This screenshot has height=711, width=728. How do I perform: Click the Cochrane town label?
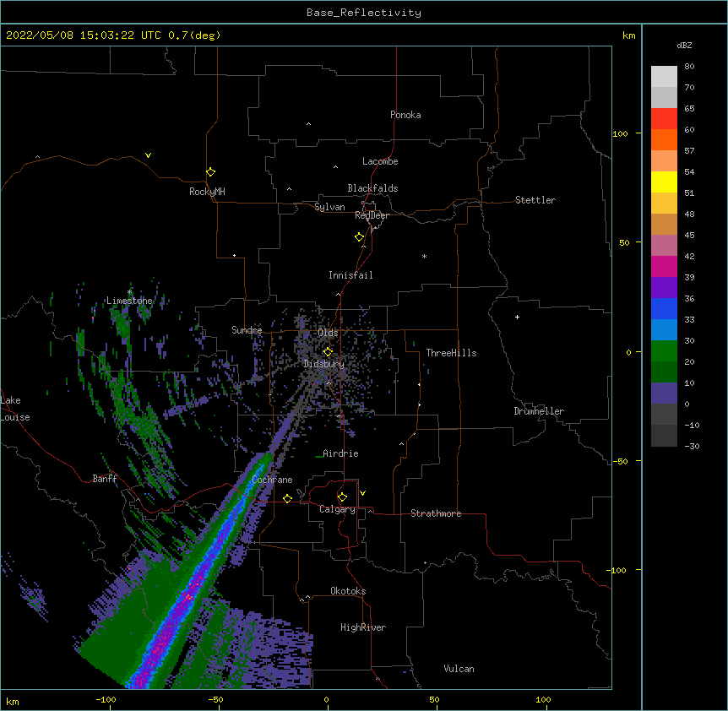[272, 480]
